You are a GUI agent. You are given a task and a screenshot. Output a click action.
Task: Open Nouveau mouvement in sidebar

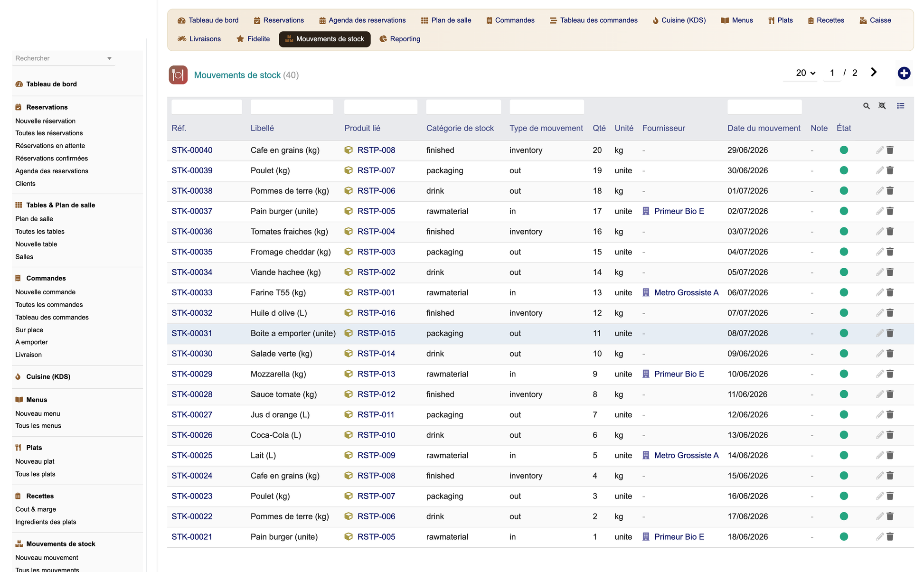coord(47,558)
